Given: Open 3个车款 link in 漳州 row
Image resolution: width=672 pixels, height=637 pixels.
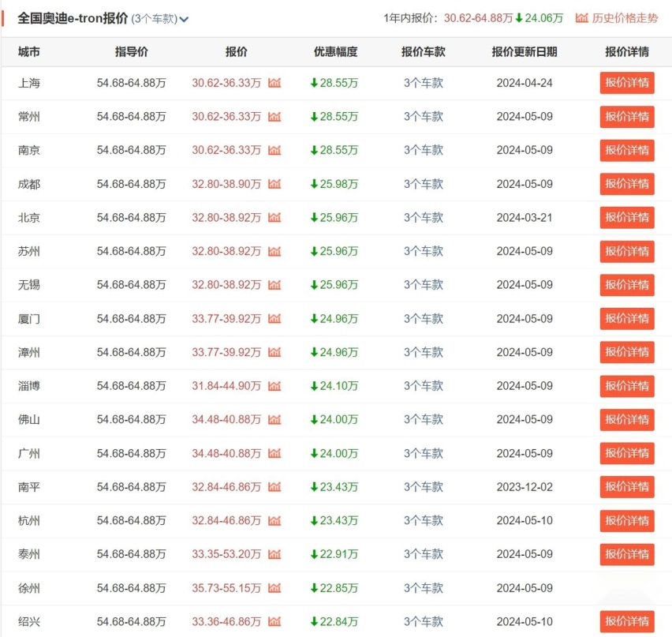Looking at the screenshot, I should click(424, 352).
